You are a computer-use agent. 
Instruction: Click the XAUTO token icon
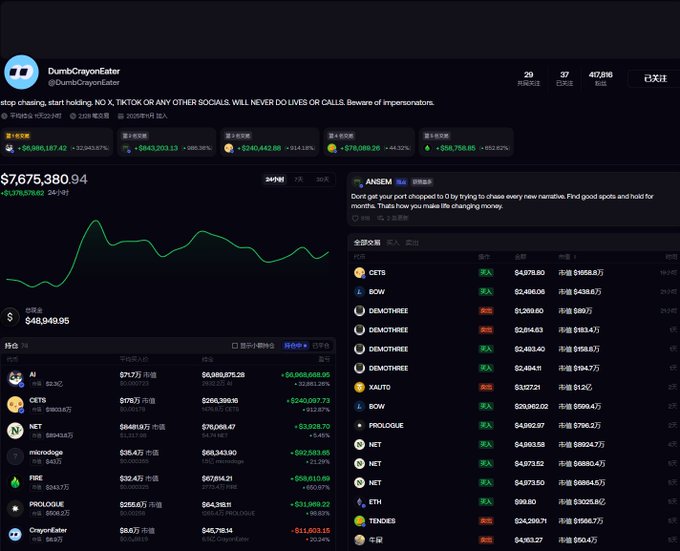360,387
